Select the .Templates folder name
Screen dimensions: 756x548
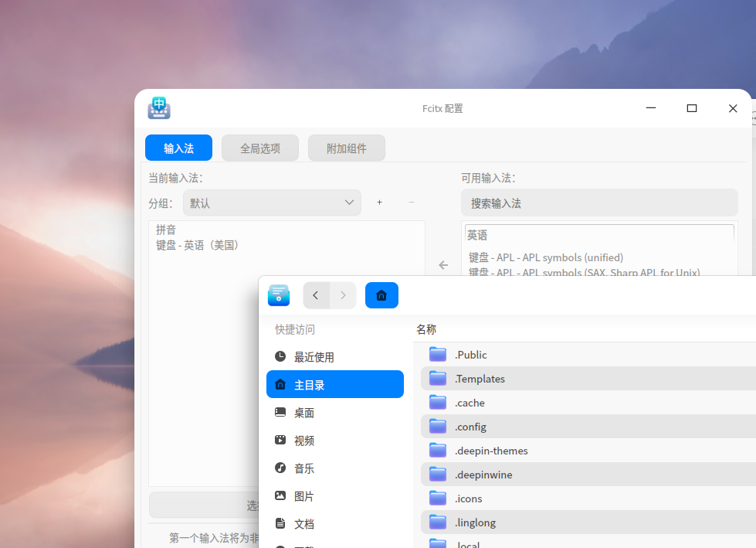point(480,379)
